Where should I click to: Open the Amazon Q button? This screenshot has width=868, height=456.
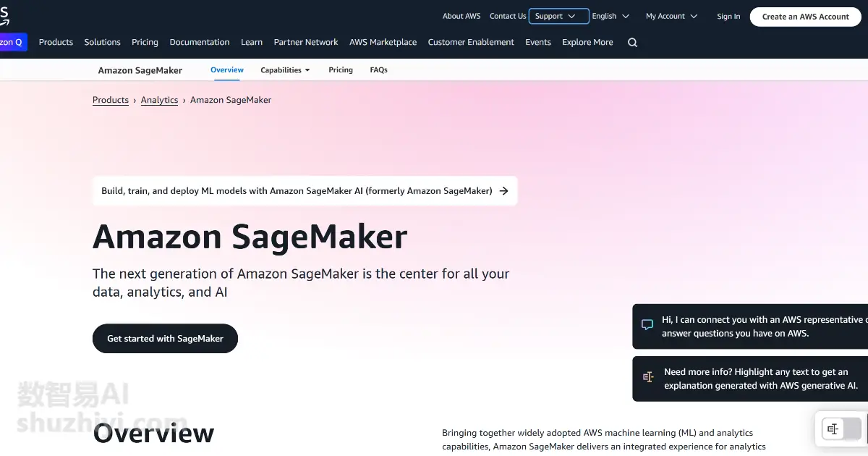point(13,42)
